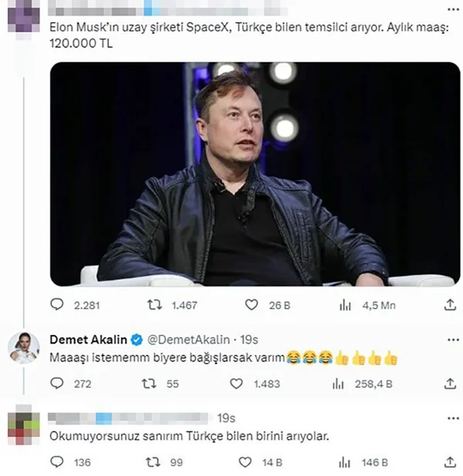Screen dimensions: 463x476
Task: Retweet the reply with 99 retweets
Action: 153,462
